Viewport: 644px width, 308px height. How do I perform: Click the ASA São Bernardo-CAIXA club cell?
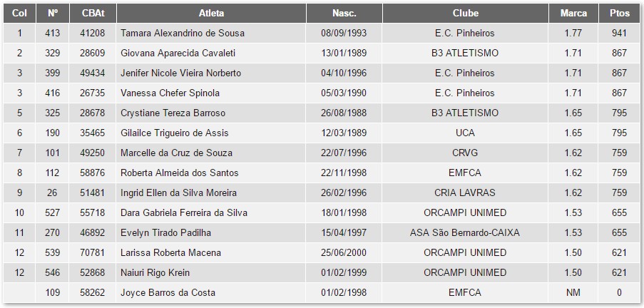point(465,232)
